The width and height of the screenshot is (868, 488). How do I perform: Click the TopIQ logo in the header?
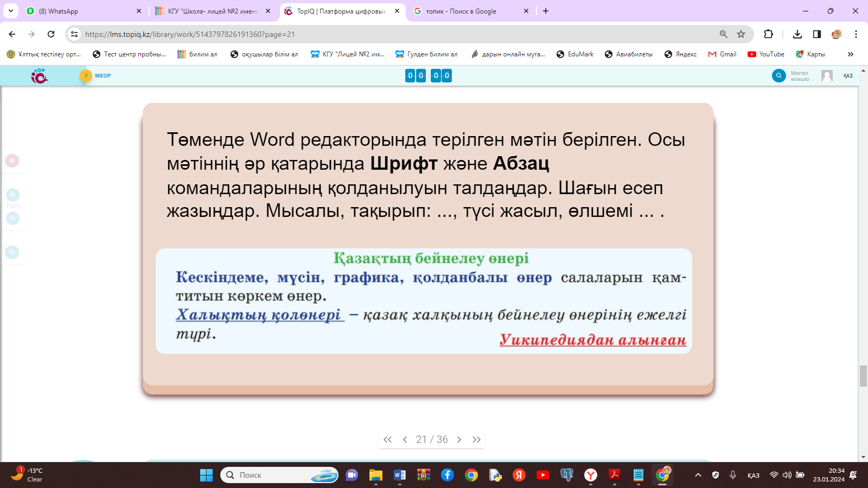(x=39, y=76)
